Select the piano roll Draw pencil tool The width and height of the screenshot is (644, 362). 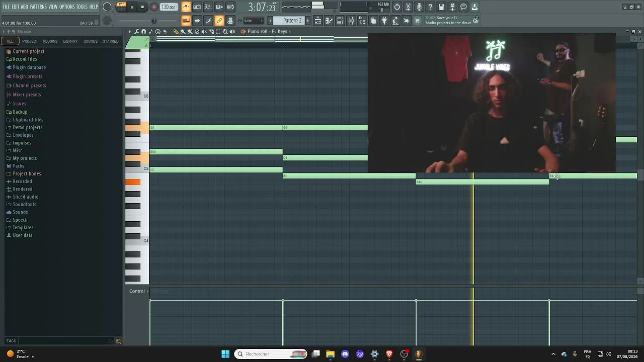pyautogui.click(x=176, y=32)
